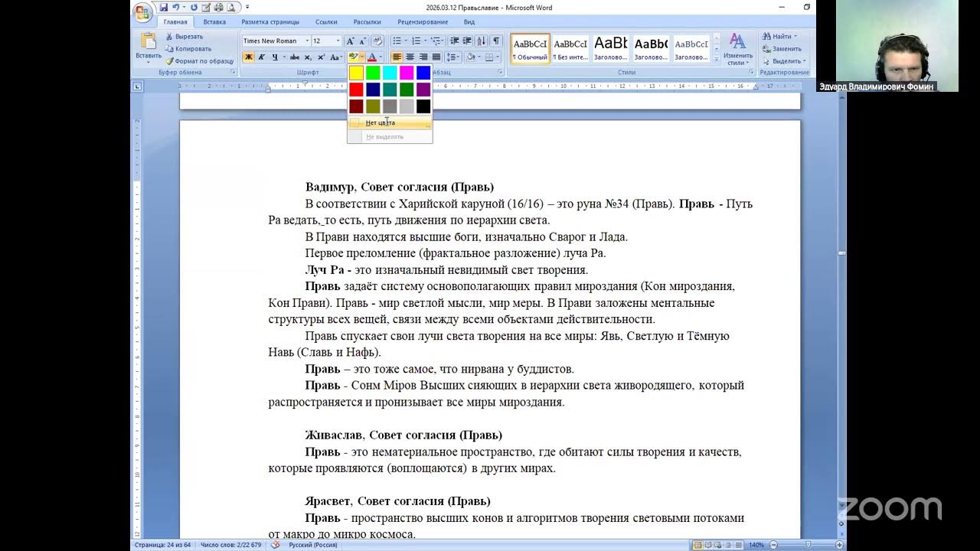This screenshot has width=980, height=551.
Task: Increase font size with grow font
Action: coord(350,41)
